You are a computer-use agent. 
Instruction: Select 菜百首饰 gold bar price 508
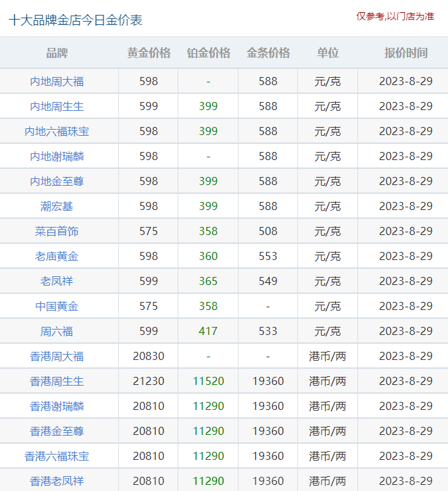268,231
